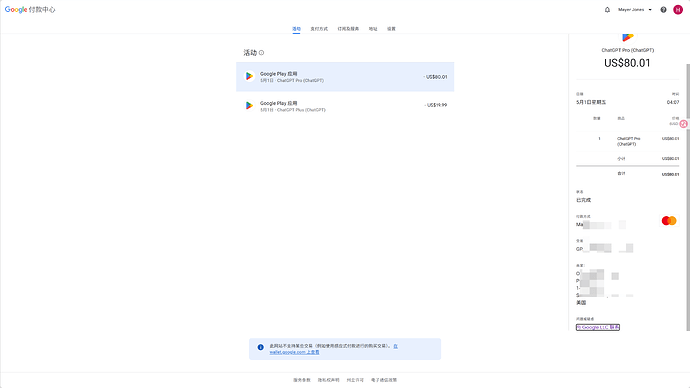The image size is (690, 388).
Task: Click the Google LLC contact link
Action: [x=598, y=327]
